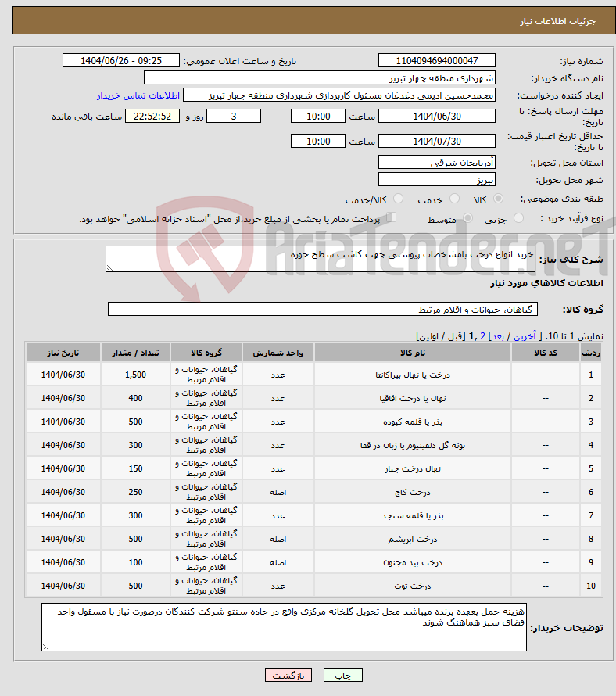The width and height of the screenshot is (616, 696).
Task: Click the quantity 100 cell
Action: point(135,563)
